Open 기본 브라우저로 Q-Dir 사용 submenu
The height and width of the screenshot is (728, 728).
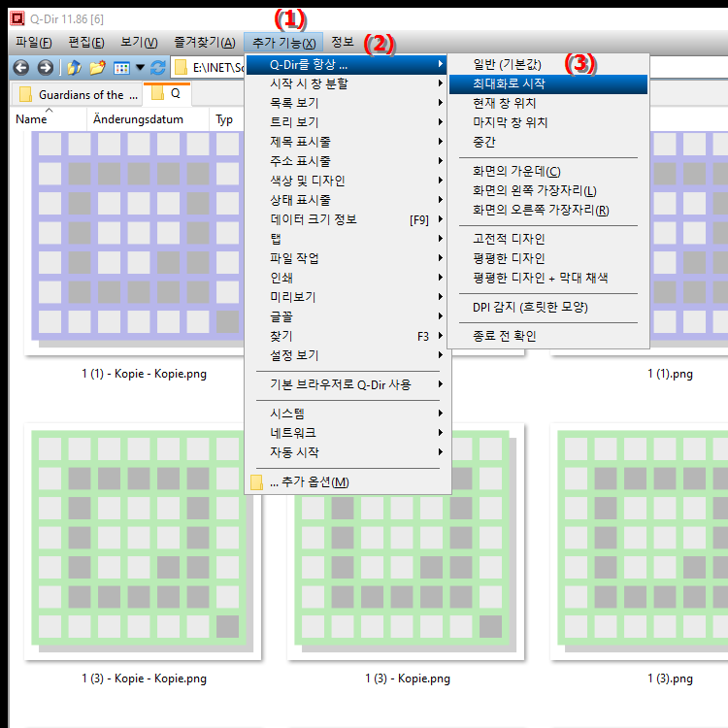[x=347, y=385]
